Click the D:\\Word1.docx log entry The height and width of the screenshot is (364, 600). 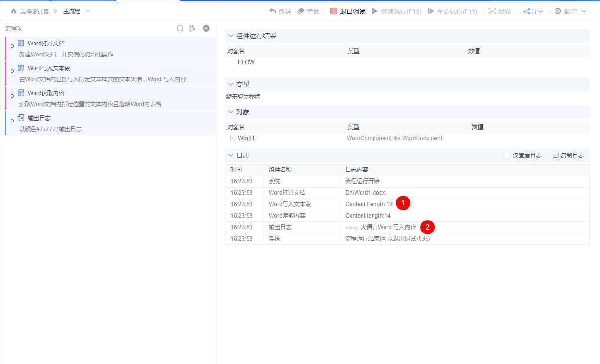click(365, 193)
